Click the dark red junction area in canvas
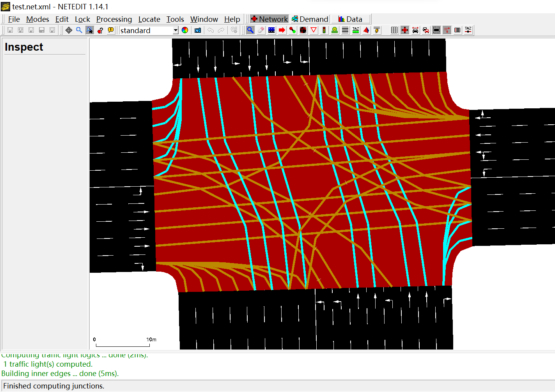This screenshot has width=555, height=392. (x=312, y=181)
